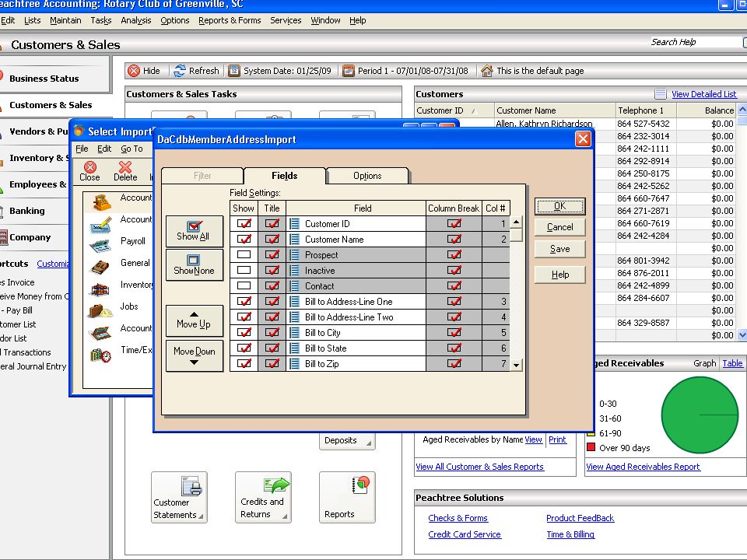Open the Business Status navigation item
747x560 pixels.
click(x=44, y=79)
